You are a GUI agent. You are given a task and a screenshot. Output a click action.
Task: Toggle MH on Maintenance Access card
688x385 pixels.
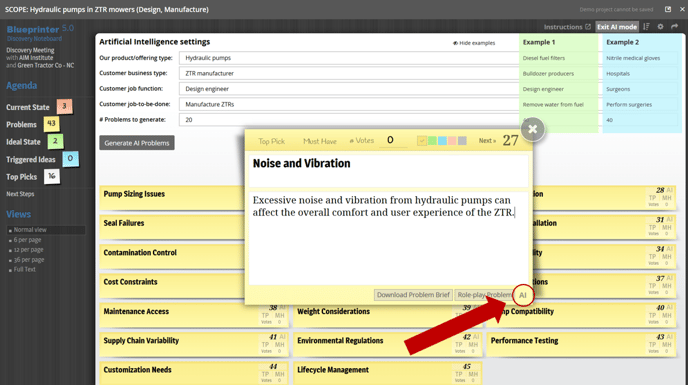[280, 315]
